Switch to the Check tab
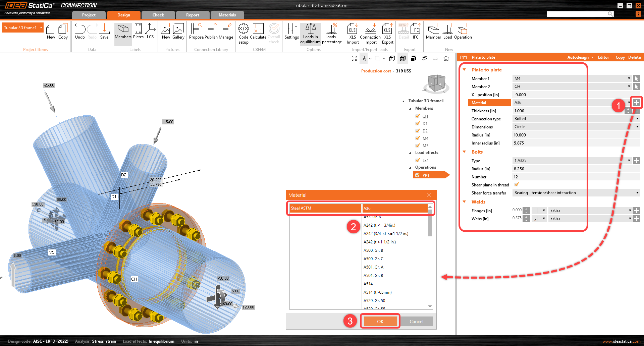The image size is (644, 346). [x=158, y=15]
